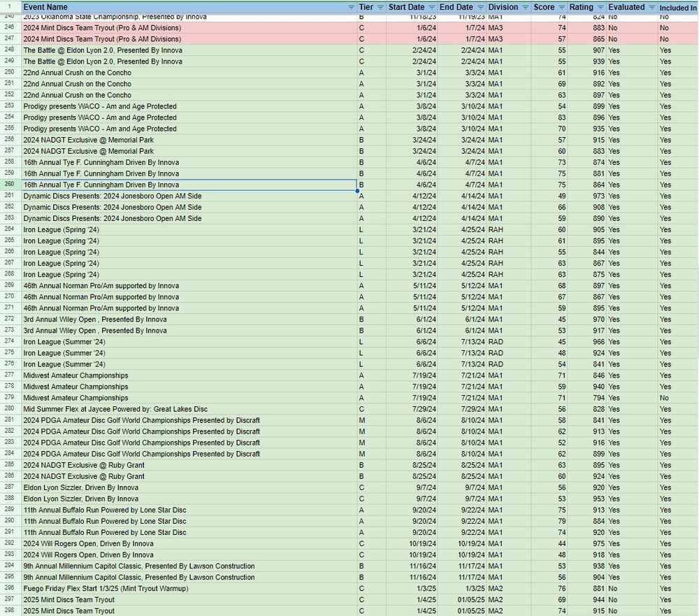Select the Tier 'M' cell in row 281
This screenshot has width=699, height=616.
coord(371,420)
